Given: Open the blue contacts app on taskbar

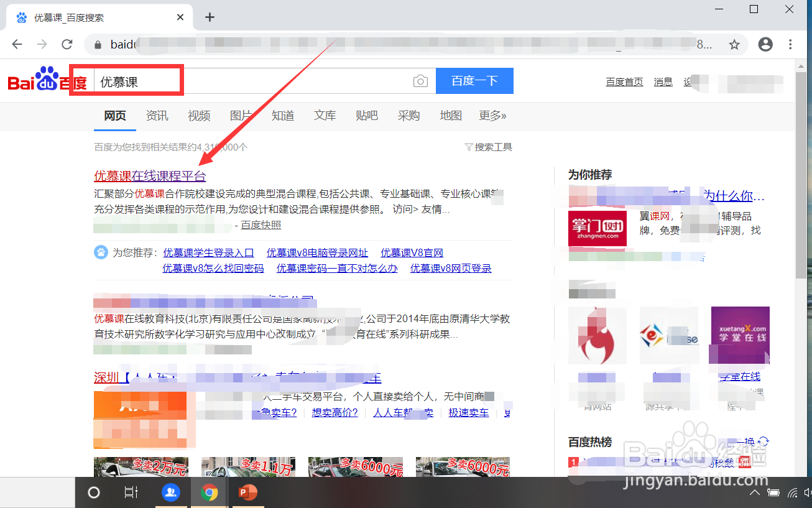Looking at the screenshot, I should pyautogui.click(x=171, y=492).
